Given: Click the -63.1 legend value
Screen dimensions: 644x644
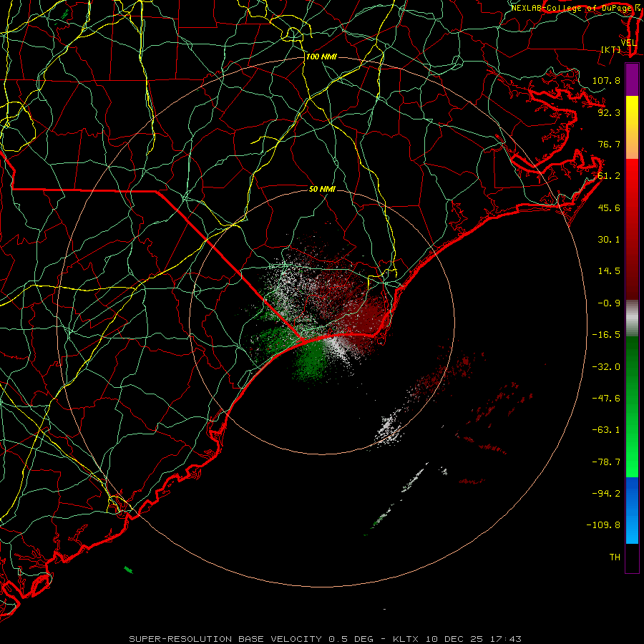Looking at the screenshot, I should coord(606,430).
